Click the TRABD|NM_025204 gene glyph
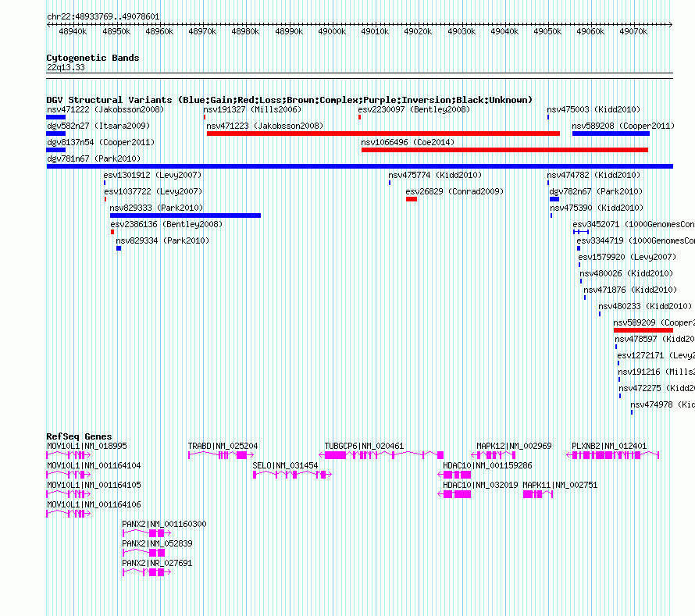Viewport: 695px width, 616px height. point(221,455)
